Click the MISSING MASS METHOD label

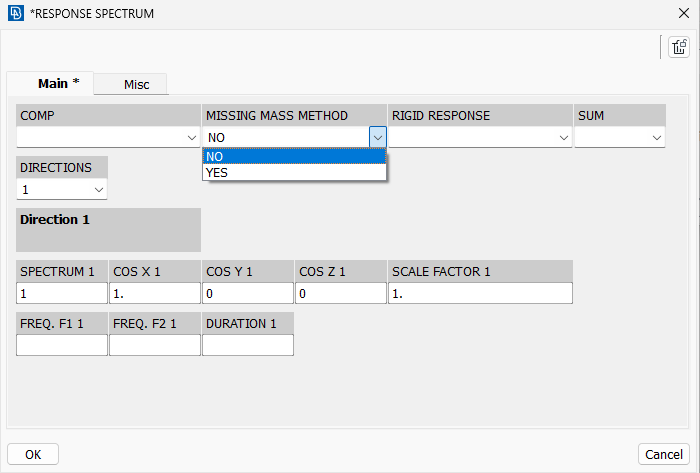point(277,116)
